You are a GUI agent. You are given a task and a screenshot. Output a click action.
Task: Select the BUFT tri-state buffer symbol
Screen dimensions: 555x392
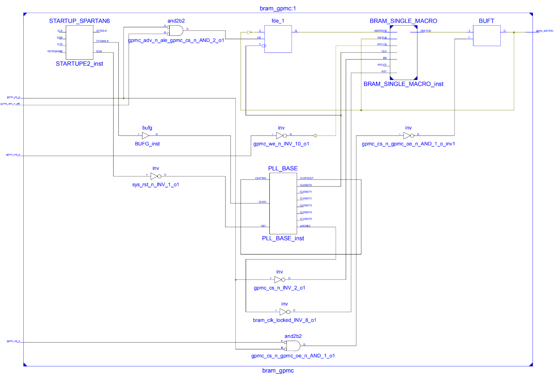point(487,35)
